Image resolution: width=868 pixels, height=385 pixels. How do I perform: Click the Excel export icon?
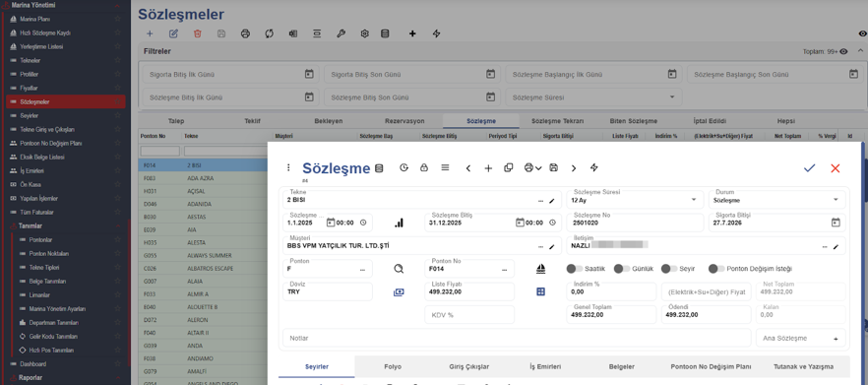click(293, 33)
